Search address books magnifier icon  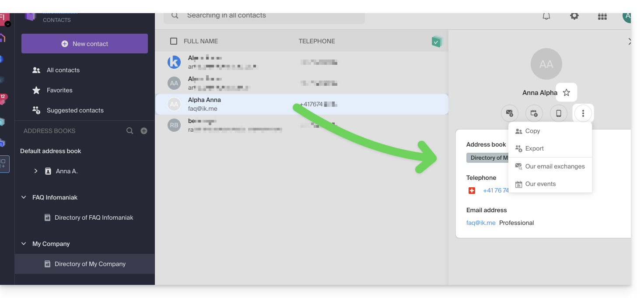point(129,131)
